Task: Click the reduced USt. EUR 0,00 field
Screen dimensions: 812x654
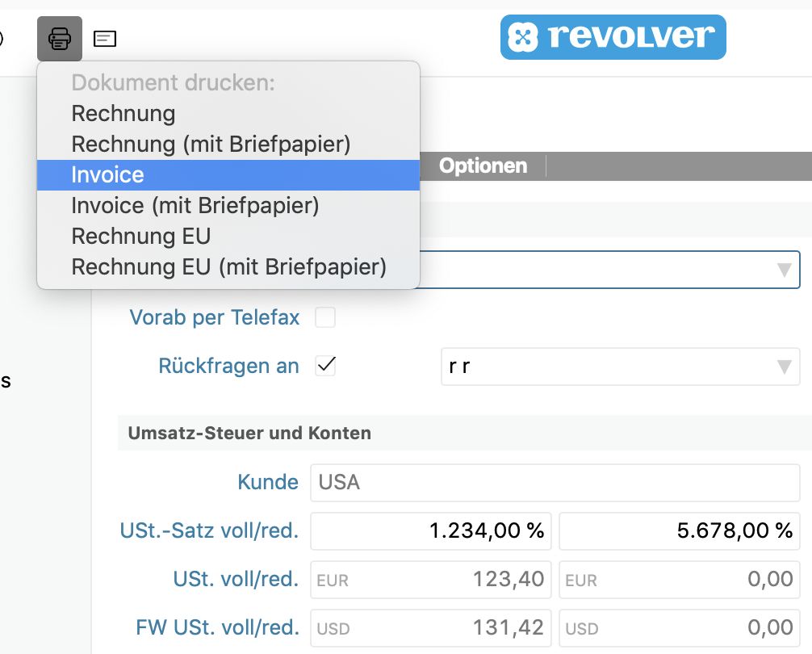Action: point(679,580)
